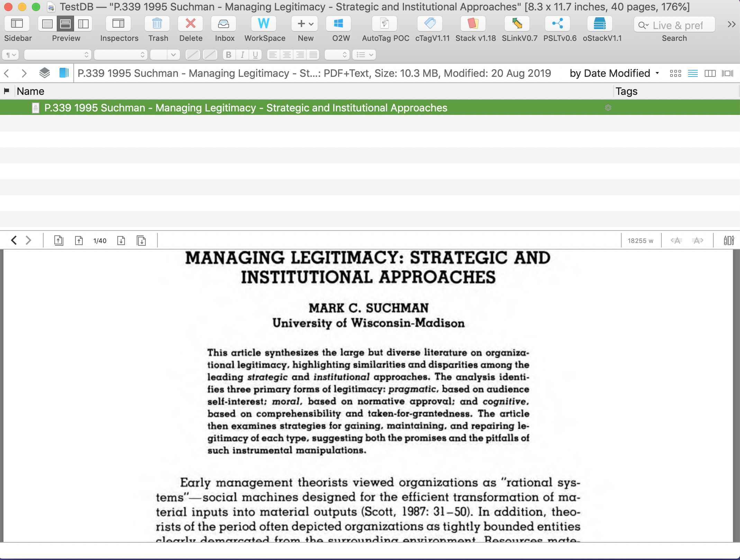Click the O2W windows icon
The width and height of the screenshot is (740, 560).
point(339,24)
